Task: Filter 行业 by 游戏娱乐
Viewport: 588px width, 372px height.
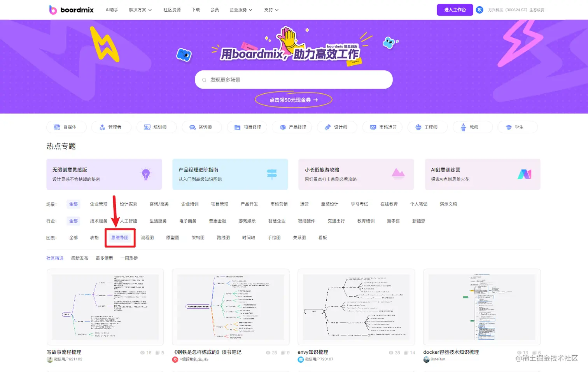Action: click(x=247, y=221)
